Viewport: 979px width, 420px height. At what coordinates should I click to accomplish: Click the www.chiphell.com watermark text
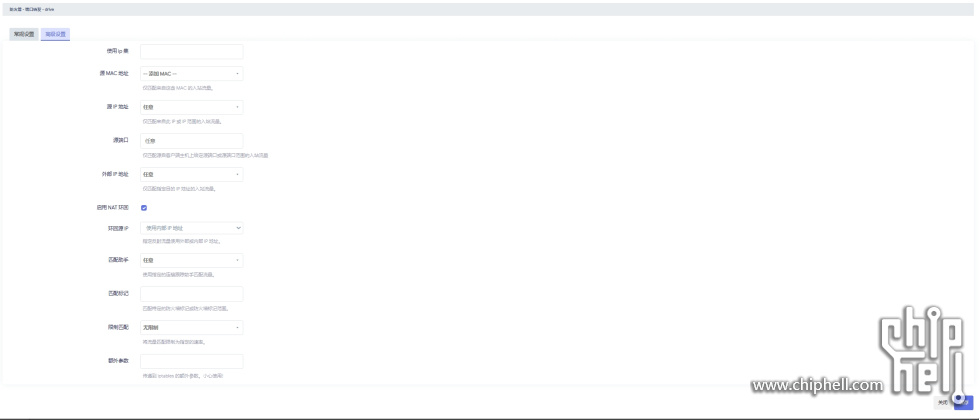tap(817, 385)
